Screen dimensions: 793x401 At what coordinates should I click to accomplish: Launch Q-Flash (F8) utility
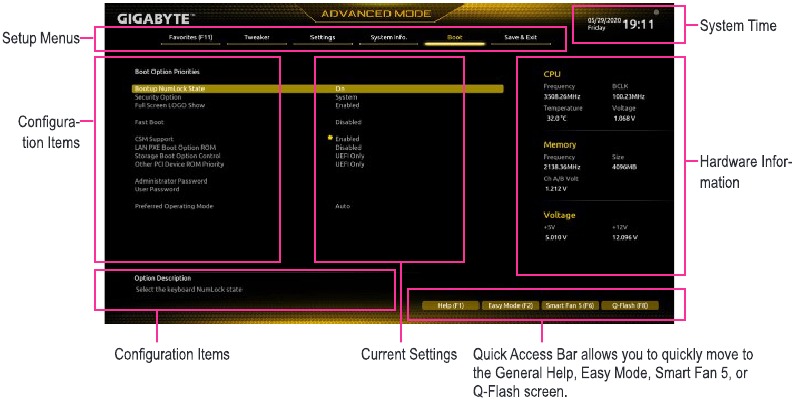pyautogui.click(x=630, y=305)
